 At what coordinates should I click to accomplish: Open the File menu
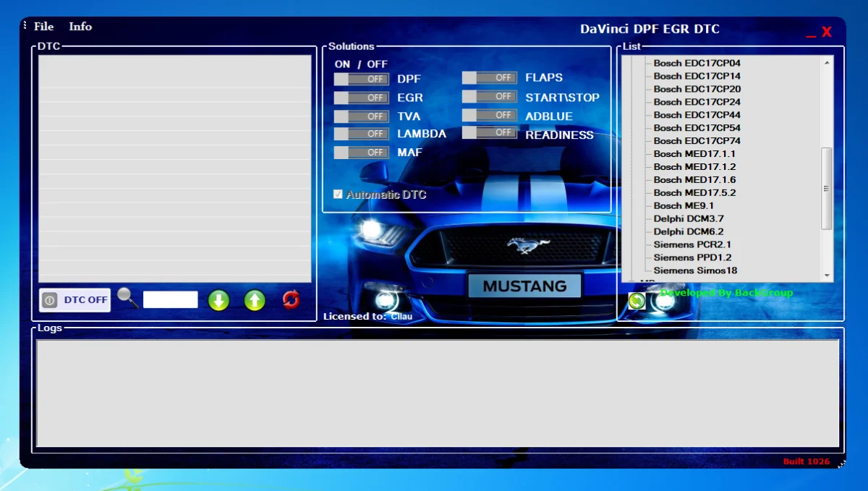(x=44, y=27)
